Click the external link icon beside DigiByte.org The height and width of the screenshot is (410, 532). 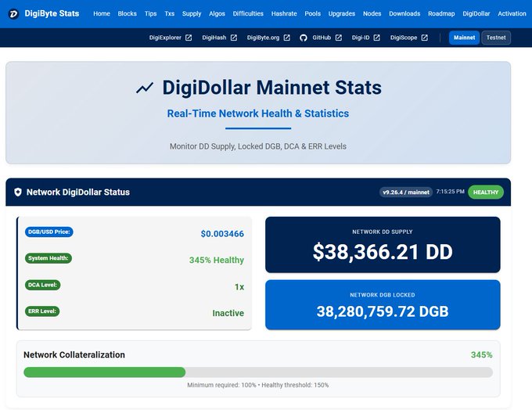click(x=286, y=38)
